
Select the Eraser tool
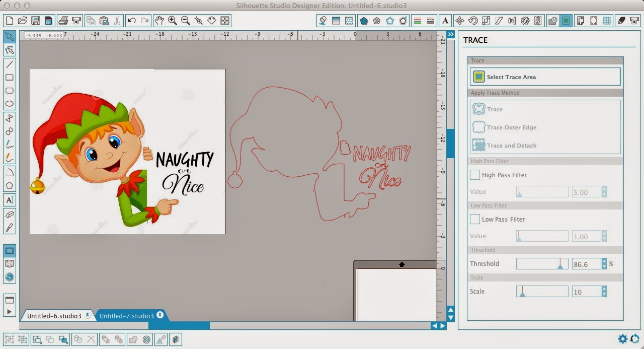point(9,215)
